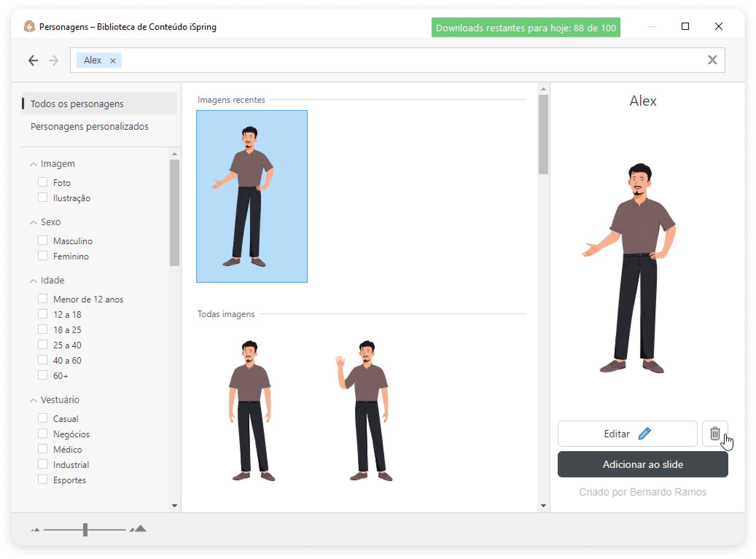Open Personagens personalizados section
The image size is (756, 559).
point(89,126)
